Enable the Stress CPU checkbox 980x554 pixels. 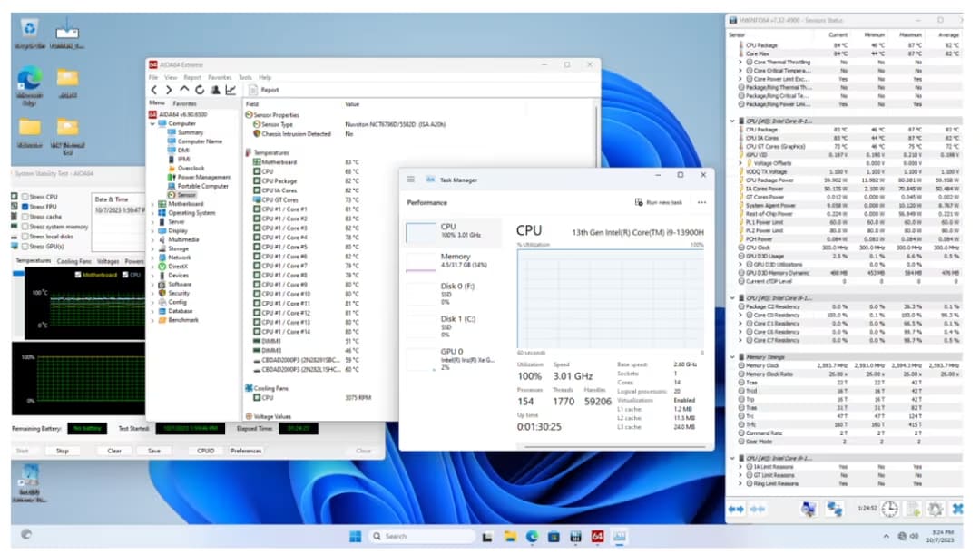25,197
